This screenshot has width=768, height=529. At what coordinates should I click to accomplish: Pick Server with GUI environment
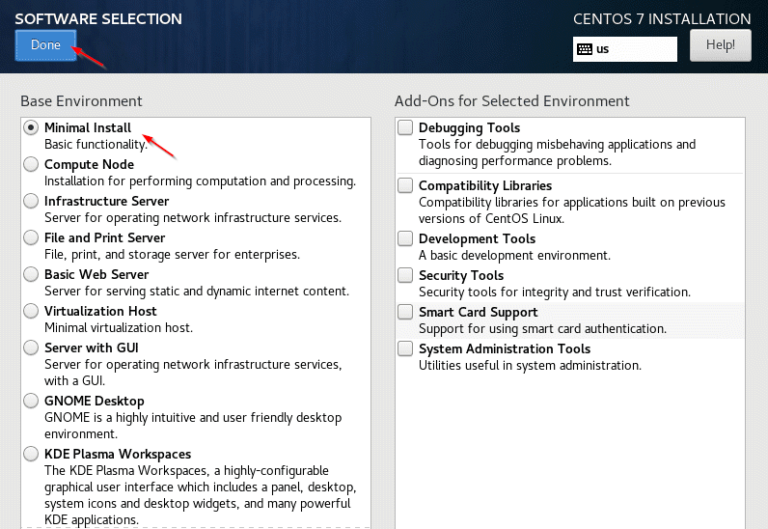(x=31, y=348)
